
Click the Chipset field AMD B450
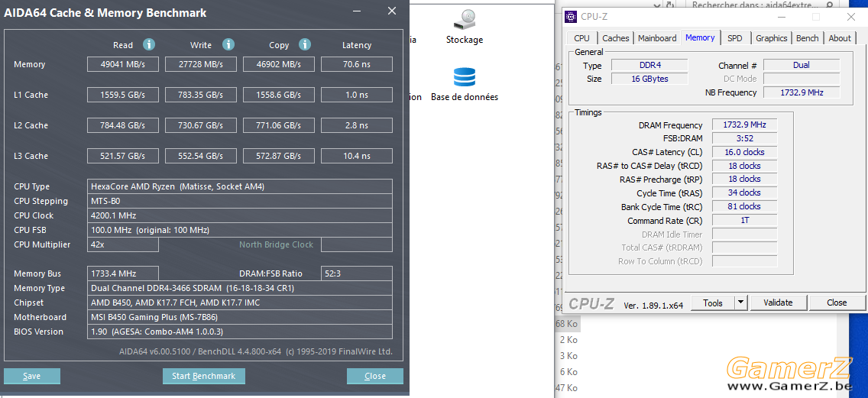pos(240,303)
